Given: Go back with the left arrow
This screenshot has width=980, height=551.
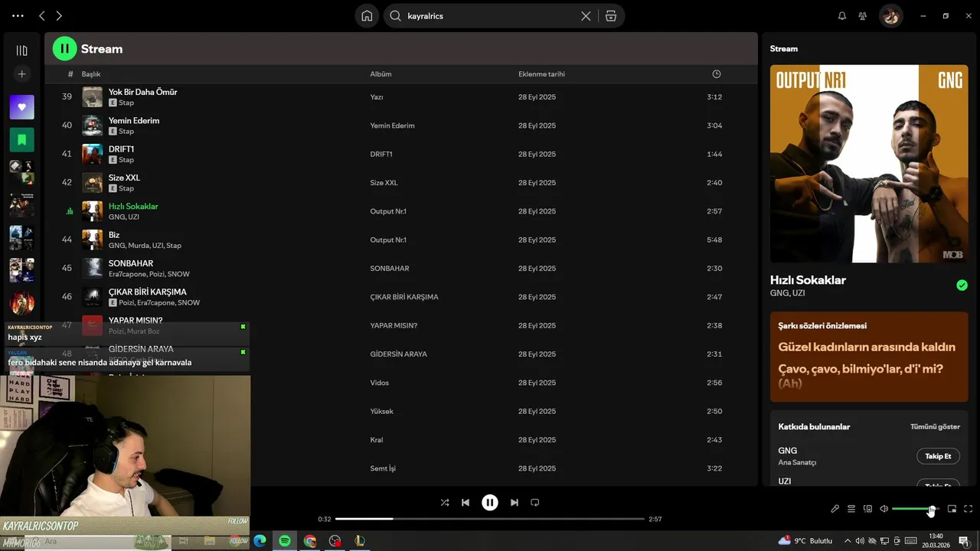Looking at the screenshot, I should click(x=42, y=15).
